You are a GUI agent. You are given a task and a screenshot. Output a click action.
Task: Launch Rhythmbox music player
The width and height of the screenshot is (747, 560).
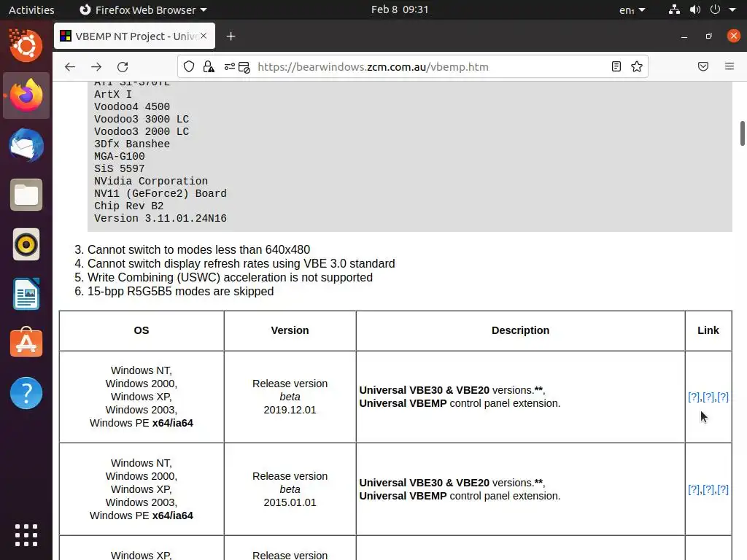26,244
